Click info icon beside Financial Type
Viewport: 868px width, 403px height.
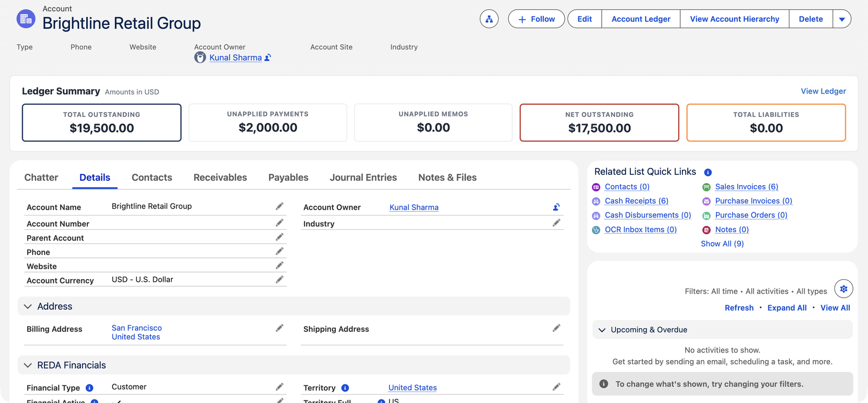point(90,388)
